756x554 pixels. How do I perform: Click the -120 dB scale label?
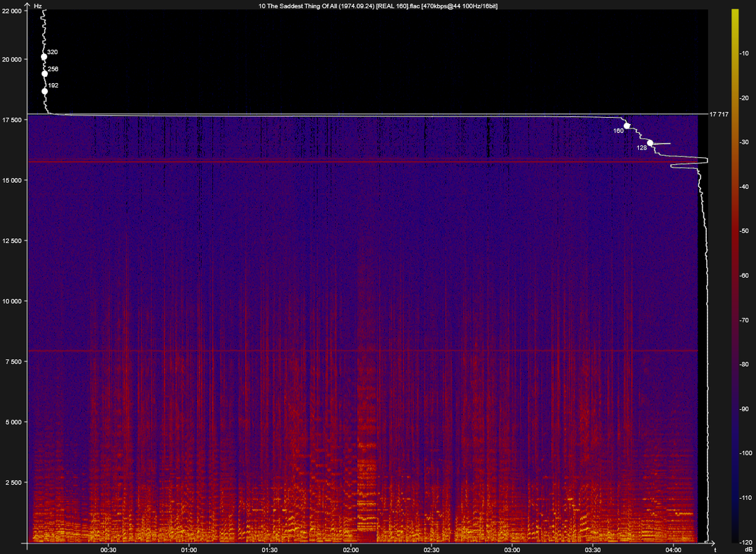pyautogui.click(x=746, y=542)
